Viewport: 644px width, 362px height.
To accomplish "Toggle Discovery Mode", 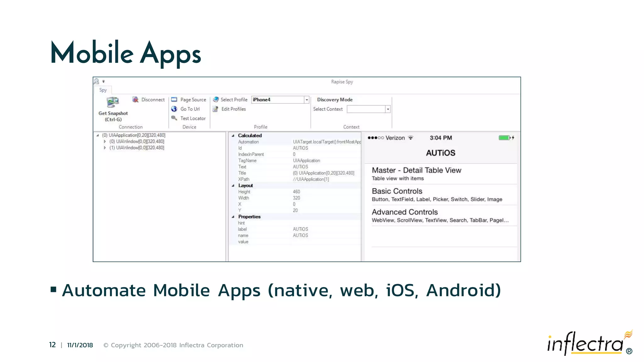I will (x=335, y=100).
